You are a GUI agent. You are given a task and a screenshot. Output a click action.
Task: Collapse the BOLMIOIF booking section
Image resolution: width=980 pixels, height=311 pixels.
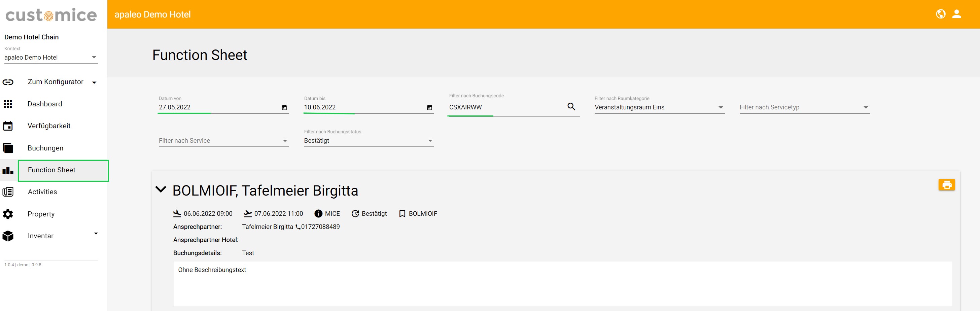[161, 189]
